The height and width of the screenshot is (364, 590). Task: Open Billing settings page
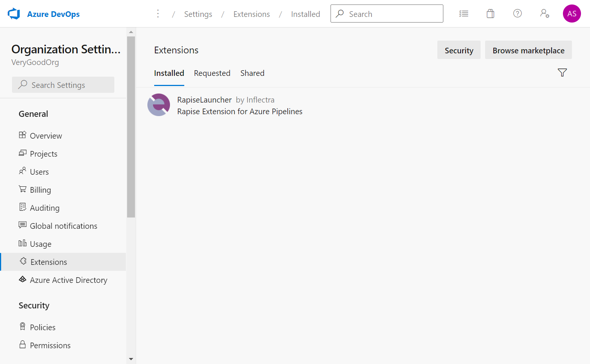[x=40, y=190]
